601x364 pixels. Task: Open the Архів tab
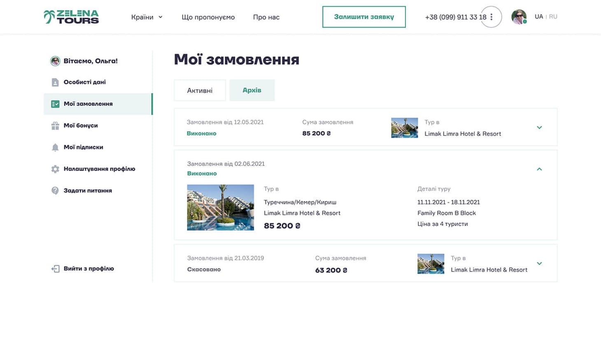(252, 90)
